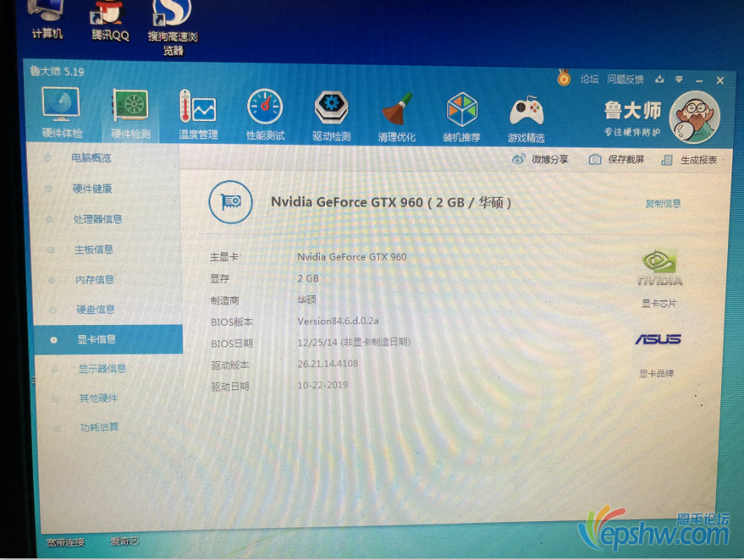Click the 计算机 desktop icon

[47, 19]
